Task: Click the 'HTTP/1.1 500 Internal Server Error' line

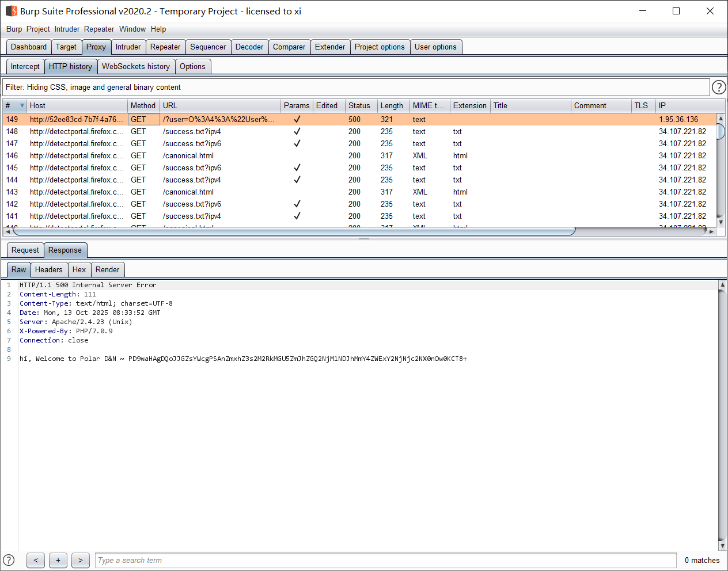Action: [88, 285]
